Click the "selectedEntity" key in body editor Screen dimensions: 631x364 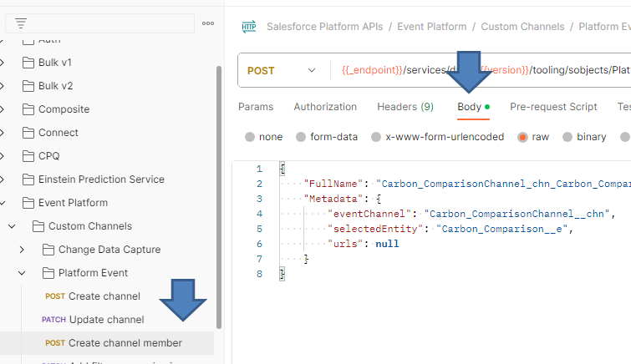click(375, 229)
